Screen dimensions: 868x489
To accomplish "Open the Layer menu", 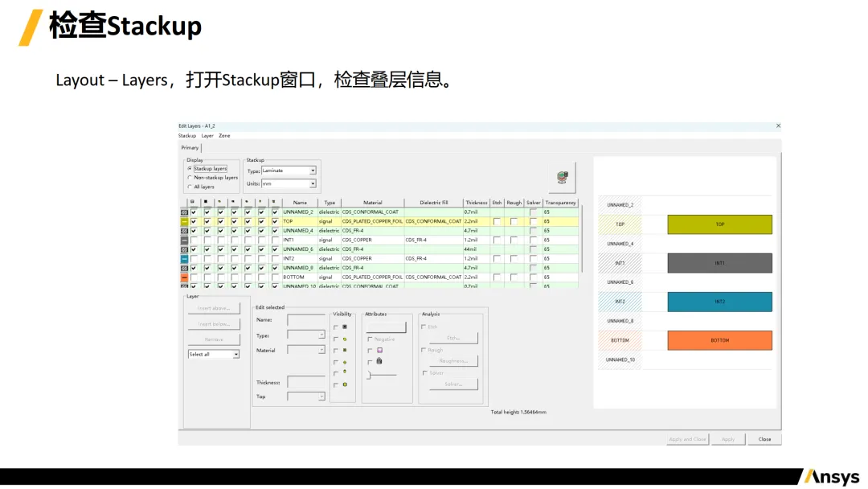I will pos(207,136).
